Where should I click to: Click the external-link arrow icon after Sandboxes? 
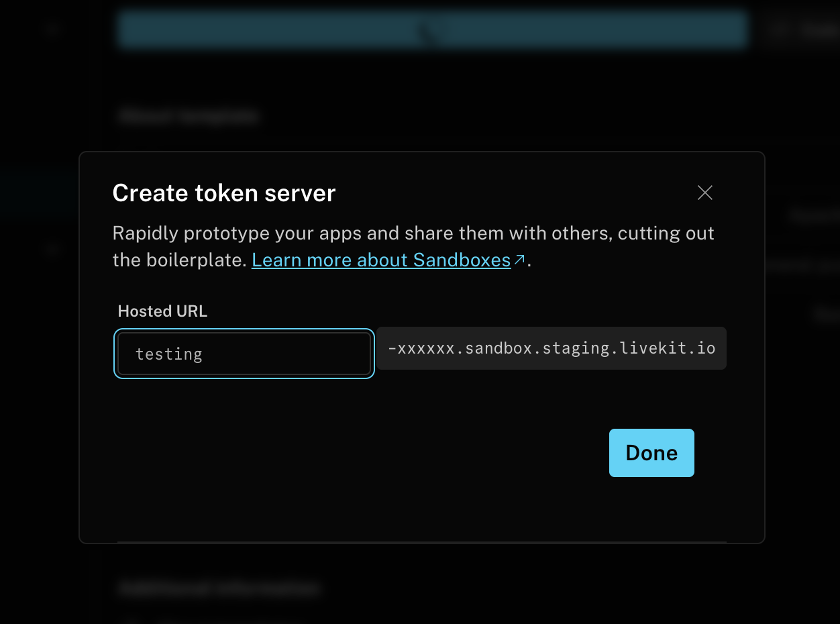(x=519, y=260)
